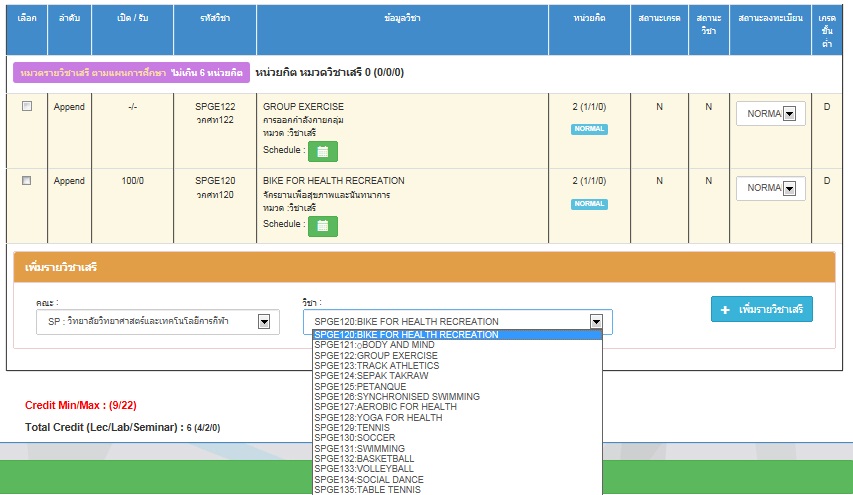The width and height of the screenshot is (853, 495).
Task: Select SPGE123:TRACK ATHLETICS option
Action: coord(458,366)
